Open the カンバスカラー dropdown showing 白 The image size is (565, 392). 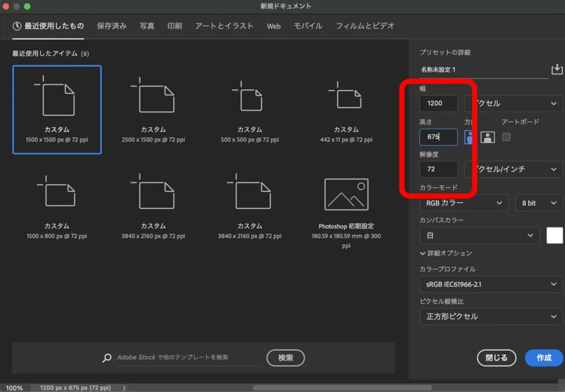(479, 235)
